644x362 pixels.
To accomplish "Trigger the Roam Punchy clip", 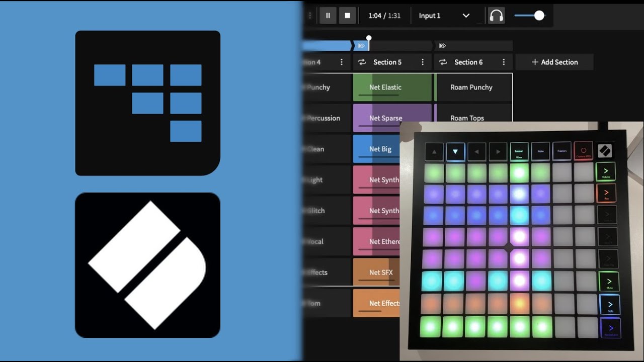I will pos(473,87).
